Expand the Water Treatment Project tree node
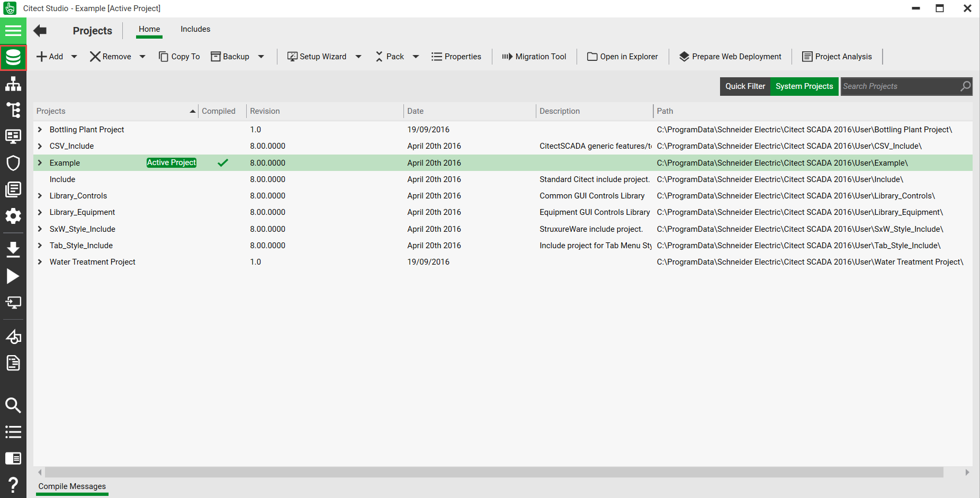The width and height of the screenshot is (980, 498). coord(40,262)
